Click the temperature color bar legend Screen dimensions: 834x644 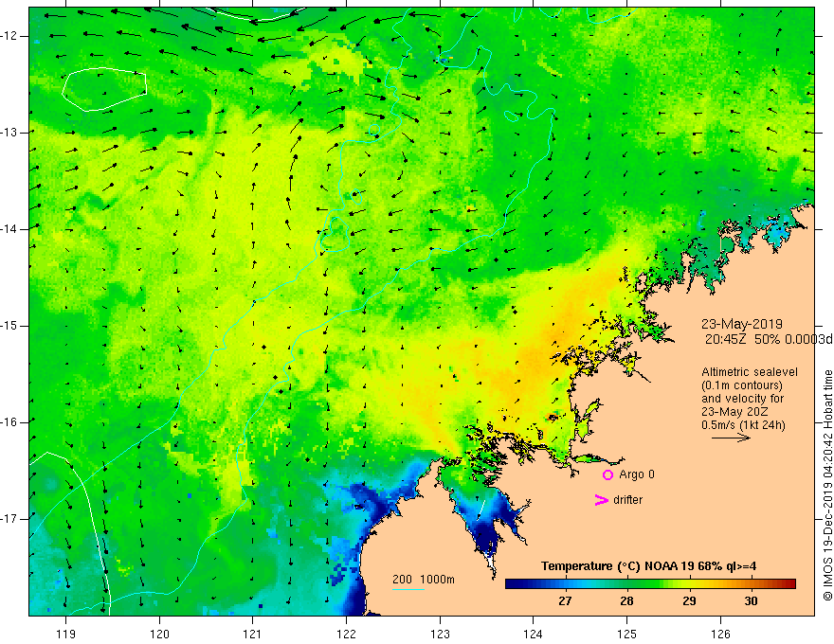[650, 584]
